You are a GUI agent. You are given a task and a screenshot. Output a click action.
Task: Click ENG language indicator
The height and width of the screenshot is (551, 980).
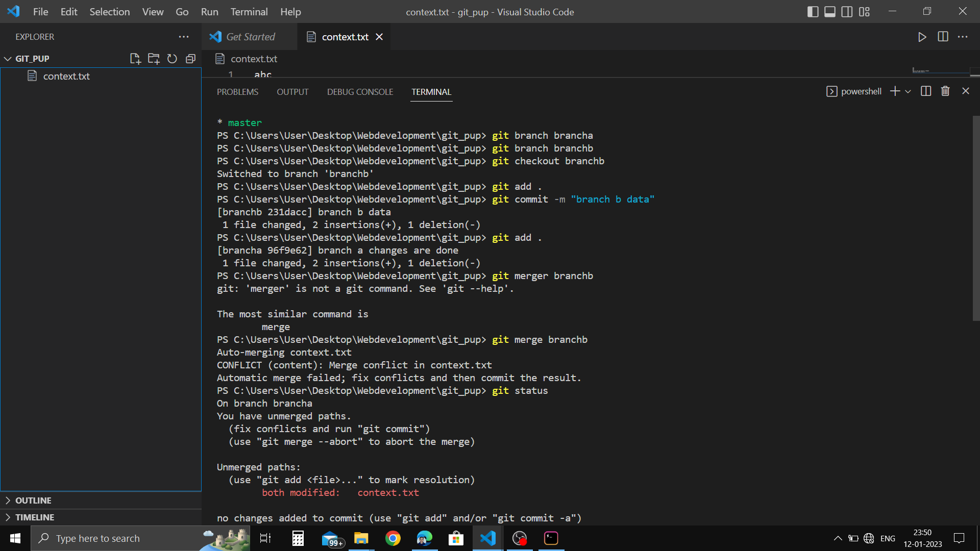tap(888, 538)
